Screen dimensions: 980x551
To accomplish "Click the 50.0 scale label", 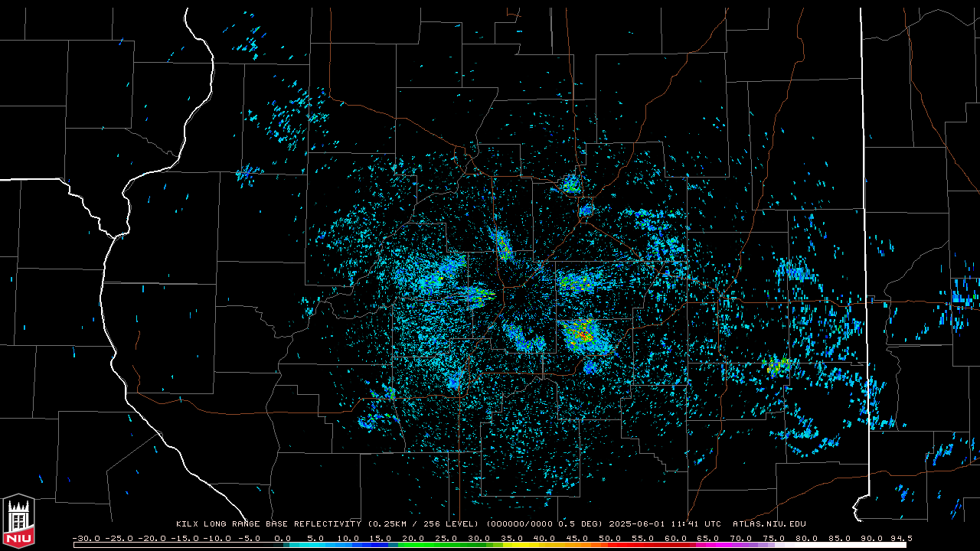I will point(610,539).
